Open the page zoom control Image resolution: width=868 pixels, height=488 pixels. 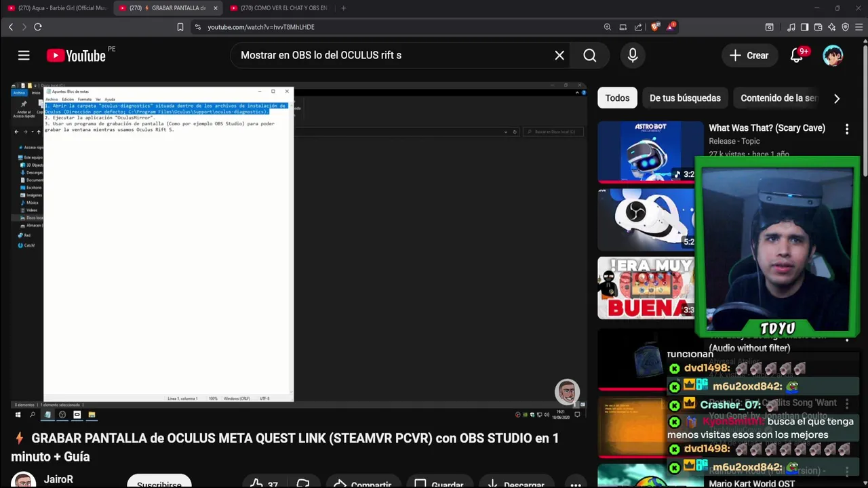[x=608, y=27]
